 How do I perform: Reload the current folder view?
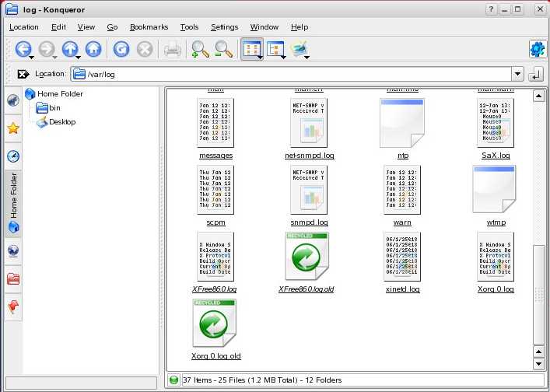click(121, 49)
